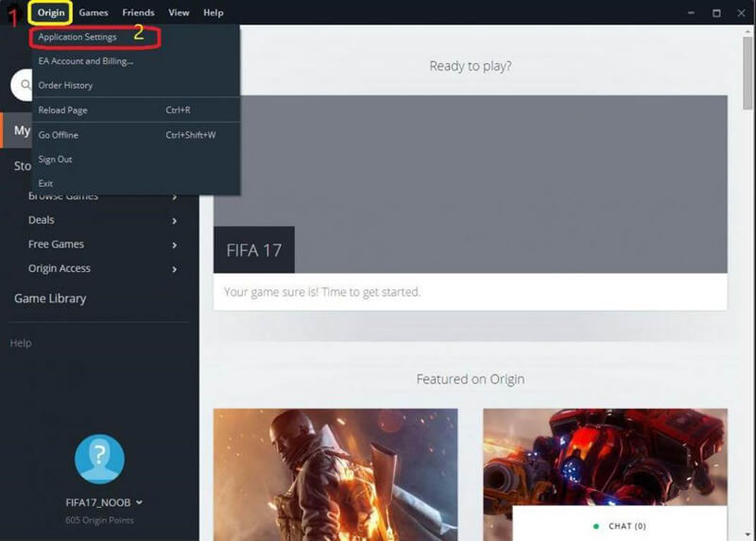Expand the FIFA17_NOOB account dropdown arrow
This screenshot has width=756, height=541.
(x=139, y=502)
